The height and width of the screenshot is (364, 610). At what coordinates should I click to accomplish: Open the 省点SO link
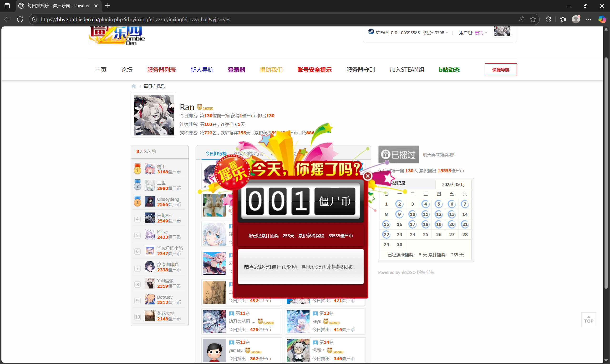tap(408, 273)
